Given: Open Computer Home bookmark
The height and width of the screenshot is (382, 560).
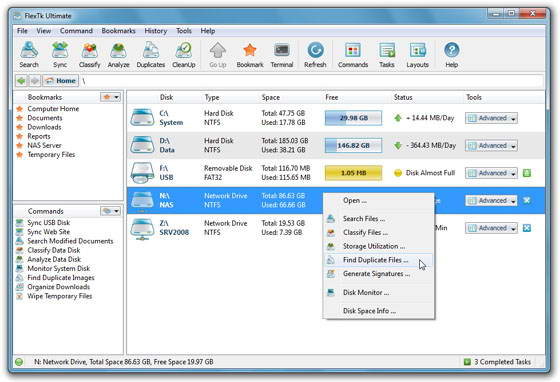Looking at the screenshot, I should tap(53, 109).
